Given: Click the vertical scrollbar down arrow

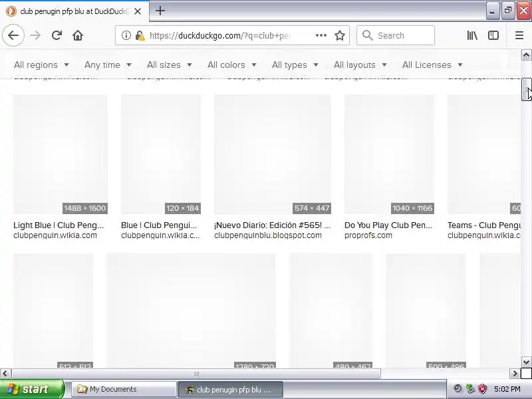Looking at the screenshot, I should 526,362.
